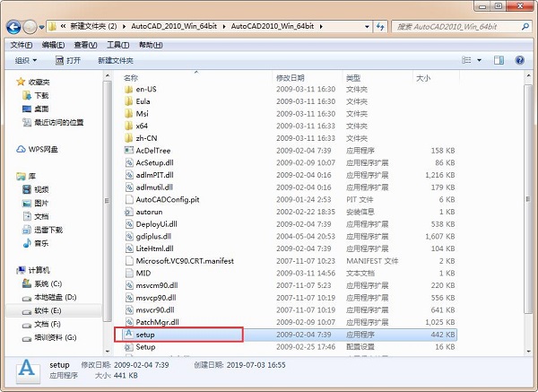Select the AcDelTree application icon
This screenshot has width=538, height=392.
tap(128, 151)
